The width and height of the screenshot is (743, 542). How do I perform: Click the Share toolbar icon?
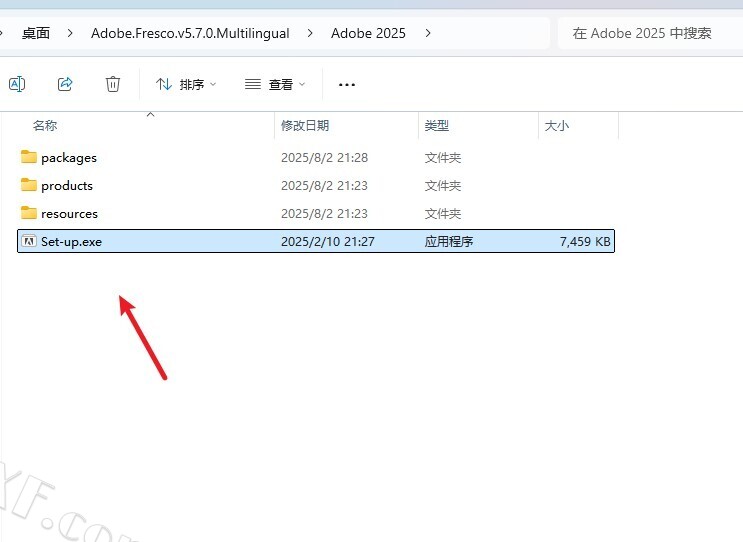click(x=65, y=84)
